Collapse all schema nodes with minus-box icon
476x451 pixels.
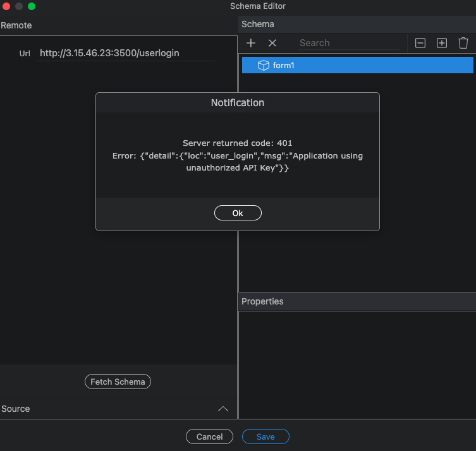pyautogui.click(x=420, y=43)
